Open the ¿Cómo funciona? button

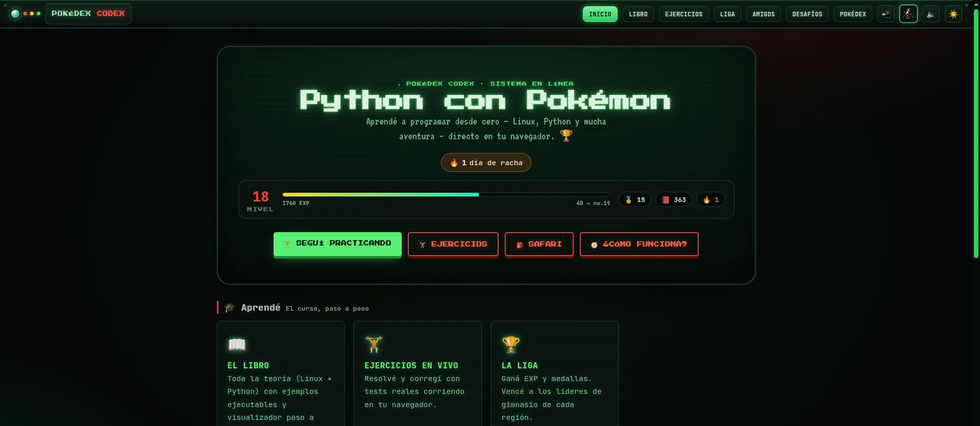point(639,244)
